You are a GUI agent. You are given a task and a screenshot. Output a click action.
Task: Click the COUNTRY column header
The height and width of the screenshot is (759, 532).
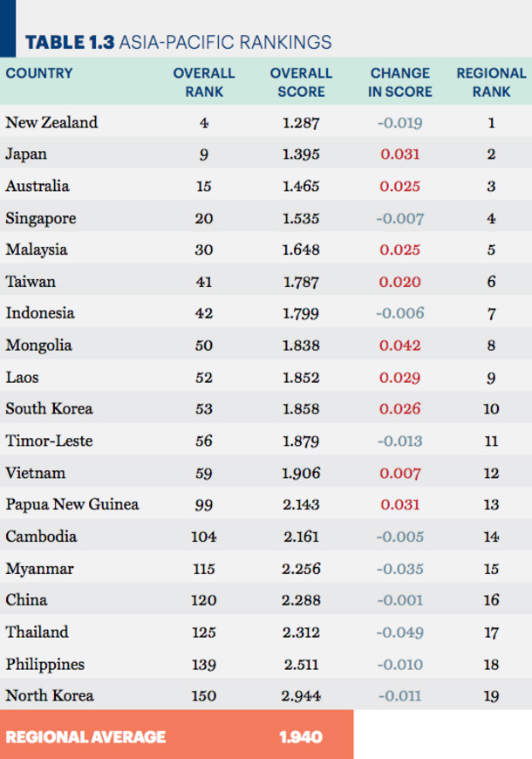pos(39,73)
